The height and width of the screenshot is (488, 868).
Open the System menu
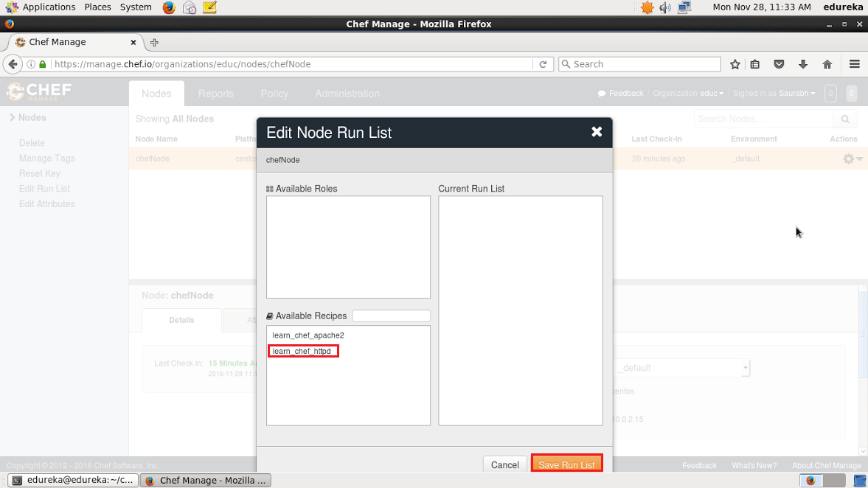[136, 7]
